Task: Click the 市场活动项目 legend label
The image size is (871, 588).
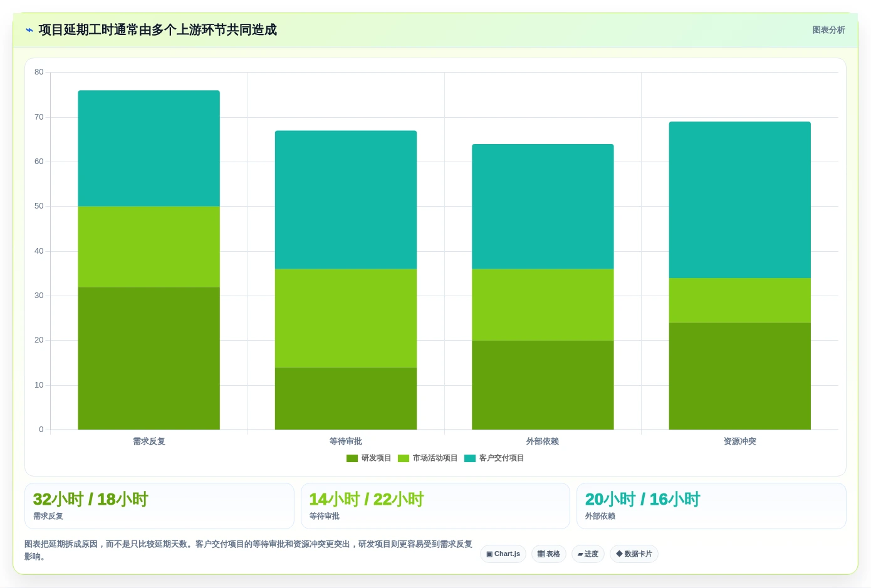Action: (x=435, y=458)
